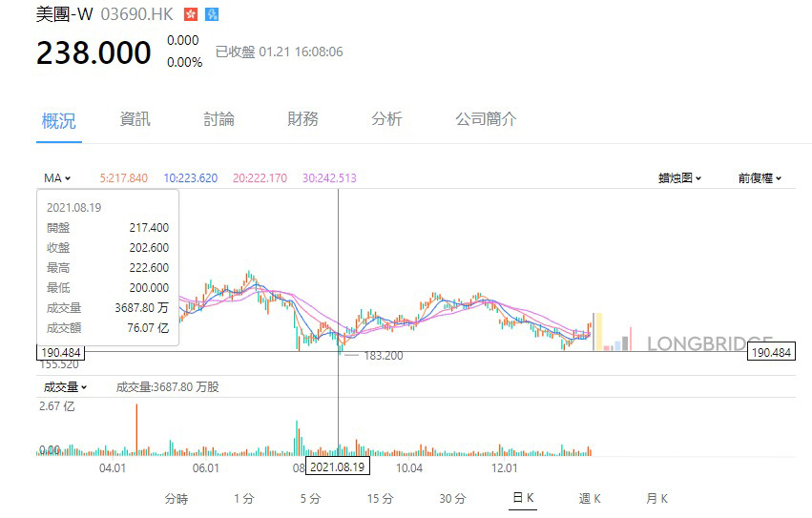Choose the 15分 interval

[x=380, y=498]
